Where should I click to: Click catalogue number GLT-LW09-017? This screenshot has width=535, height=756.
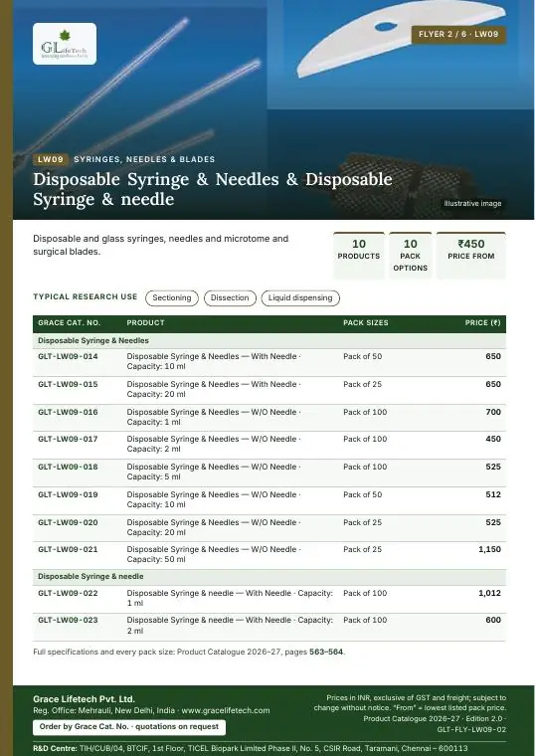tap(68, 440)
